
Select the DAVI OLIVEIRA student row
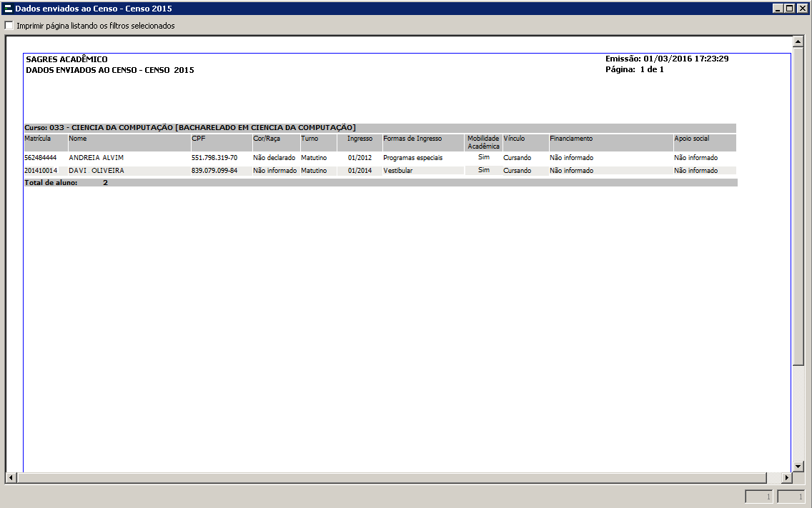click(96, 171)
